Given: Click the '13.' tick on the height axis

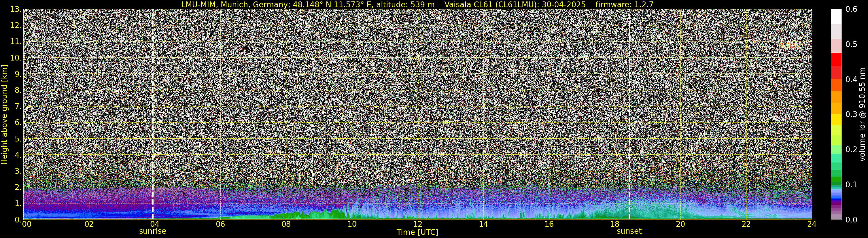Looking at the screenshot, I should [x=16, y=10].
